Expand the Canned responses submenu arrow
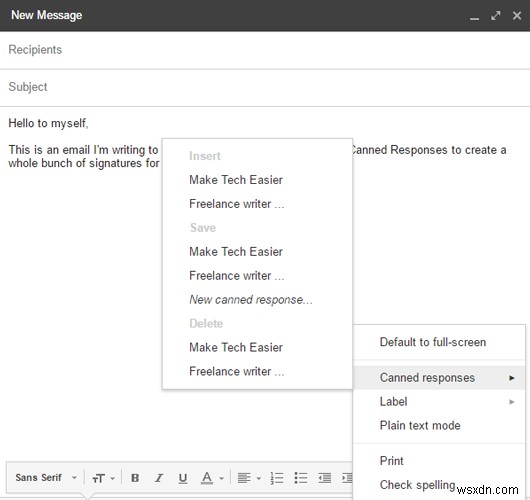This screenshot has width=530, height=500. point(512,378)
